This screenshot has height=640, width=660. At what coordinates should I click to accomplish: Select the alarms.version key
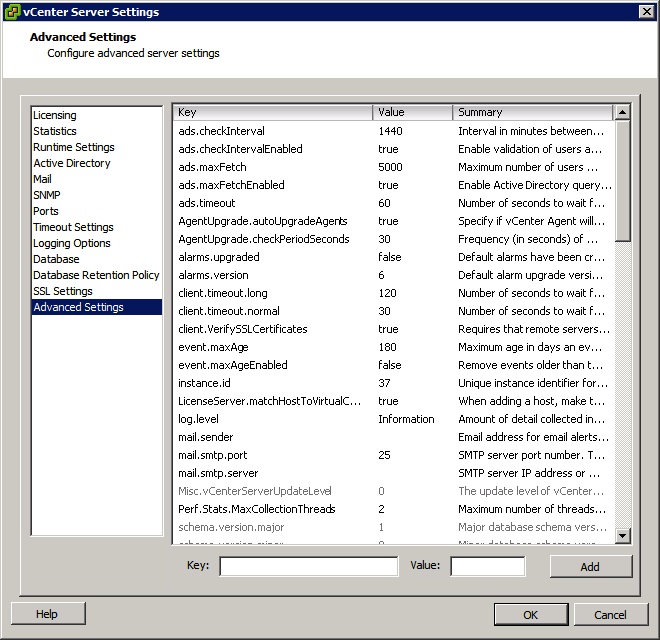pyautogui.click(x=213, y=275)
